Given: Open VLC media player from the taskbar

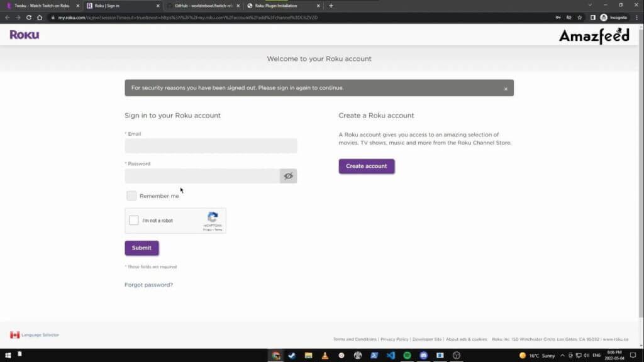Looking at the screenshot, I should tap(325, 356).
